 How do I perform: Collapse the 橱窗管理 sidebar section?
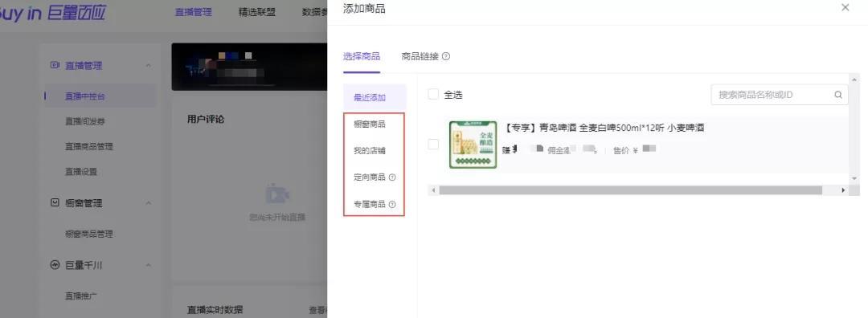click(149, 203)
